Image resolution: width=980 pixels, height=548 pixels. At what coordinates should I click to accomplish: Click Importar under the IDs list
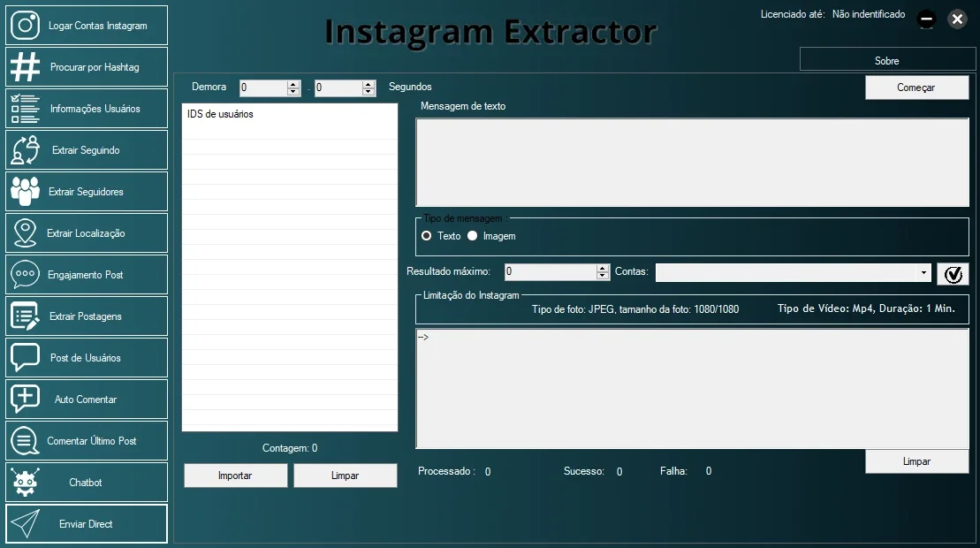[236, 476]
